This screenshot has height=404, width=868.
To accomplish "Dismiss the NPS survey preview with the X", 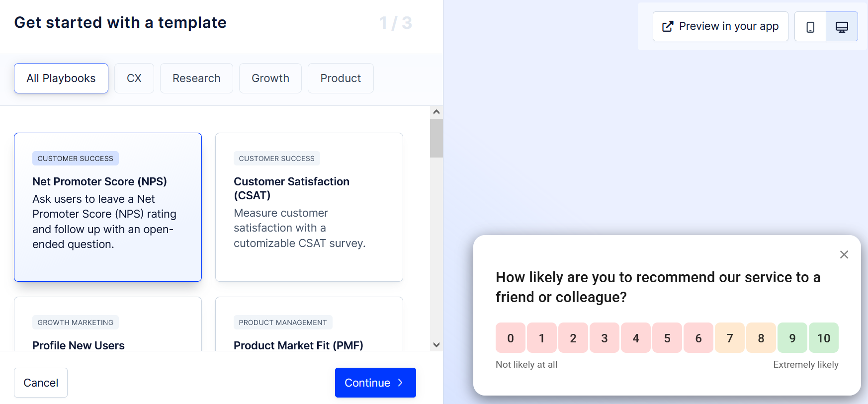I will pos(844,254).
